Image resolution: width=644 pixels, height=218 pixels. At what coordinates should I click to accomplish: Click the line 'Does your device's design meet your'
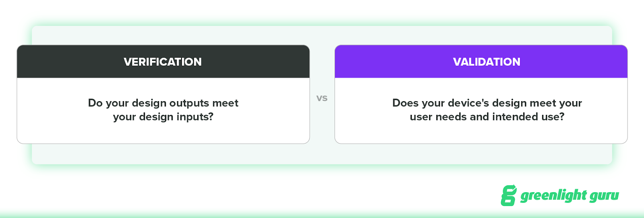487,103
